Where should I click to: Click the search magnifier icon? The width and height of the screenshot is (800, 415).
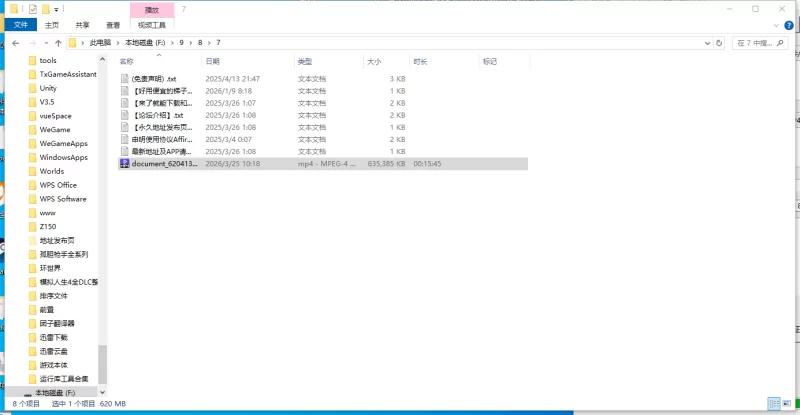point(780,43)
